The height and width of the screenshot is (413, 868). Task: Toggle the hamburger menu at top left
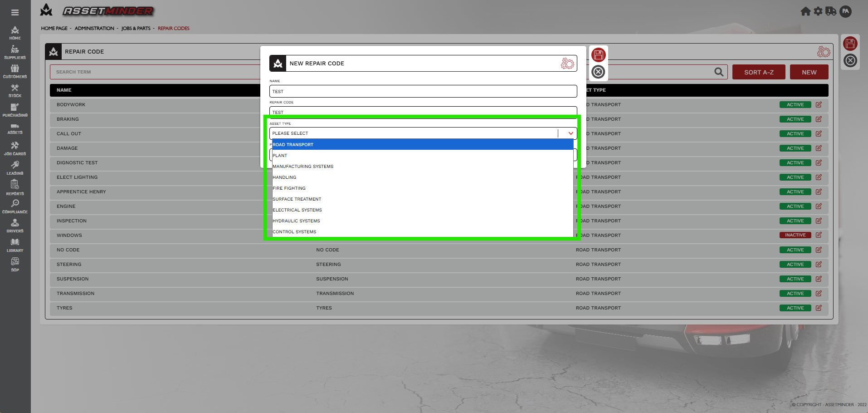(15, 13)
